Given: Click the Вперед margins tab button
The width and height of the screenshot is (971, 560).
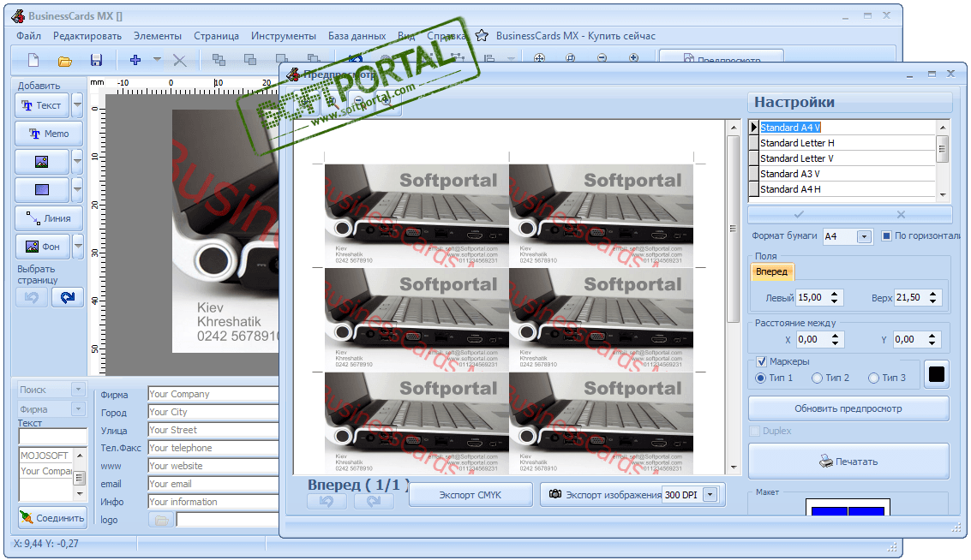Looking at the screenshot, I should pyautogui.click(x=771, y=271).
